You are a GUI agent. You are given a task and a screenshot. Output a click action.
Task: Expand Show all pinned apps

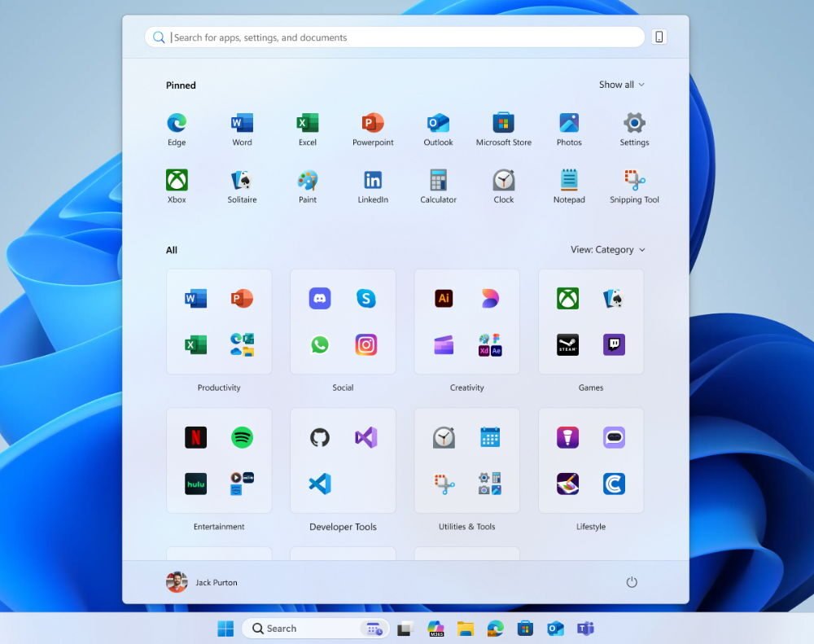tap(621, 85)
